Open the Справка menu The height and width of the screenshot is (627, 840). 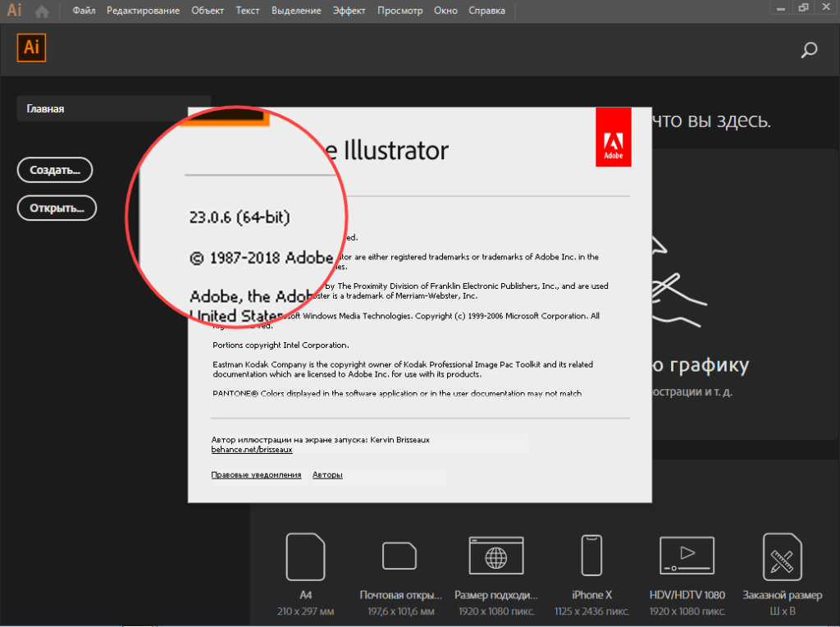[x=487, y=11]
